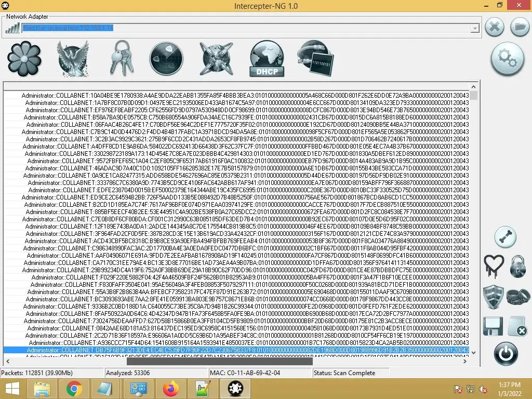
Task: Open the DHCP mode icon
Action: pos(267,58)
